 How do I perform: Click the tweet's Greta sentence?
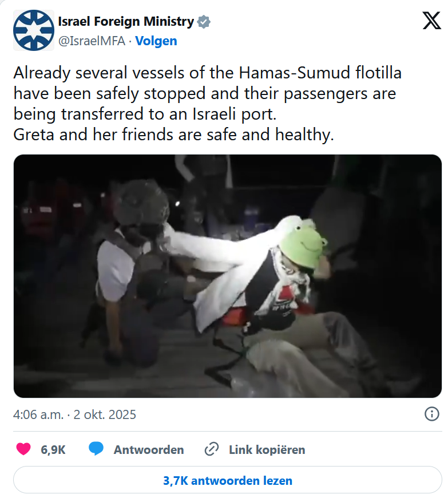click(173, 135)
